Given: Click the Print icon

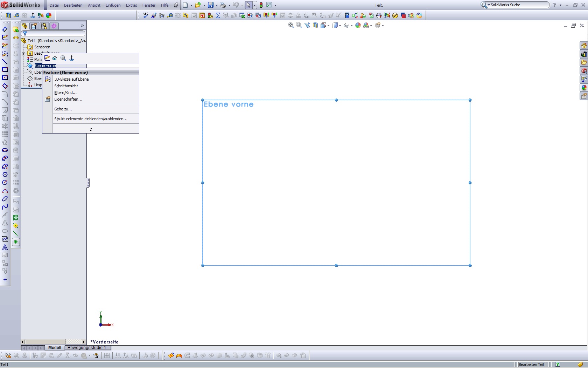Looking at the screenshot, I should point(223,5).
